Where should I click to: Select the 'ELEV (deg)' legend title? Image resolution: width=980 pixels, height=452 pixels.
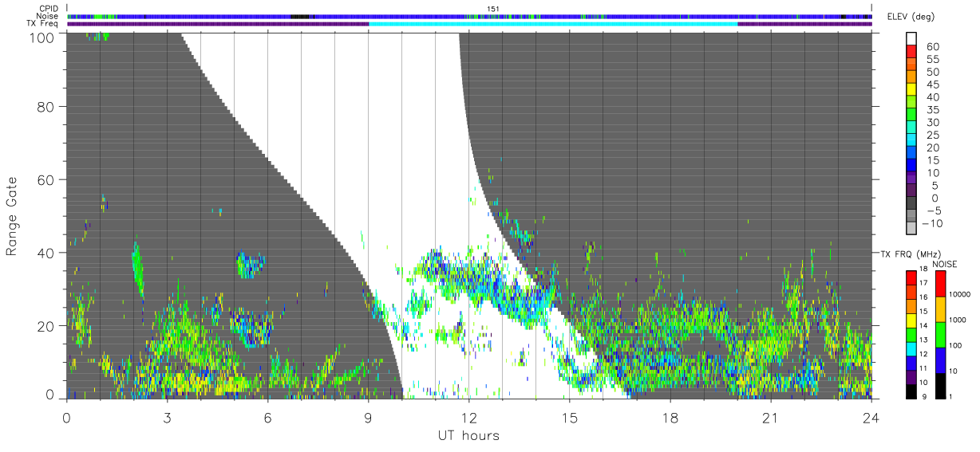point(911,18)
